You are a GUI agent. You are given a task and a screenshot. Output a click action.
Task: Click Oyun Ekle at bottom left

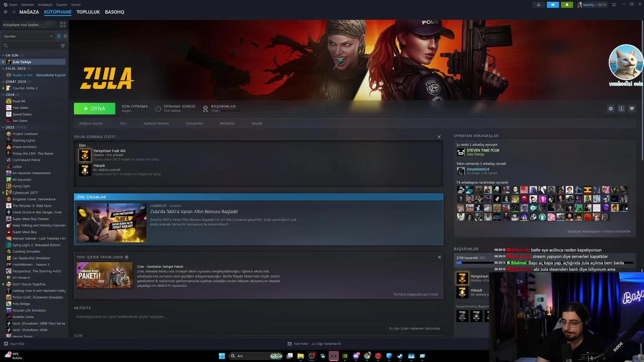[14, 344]
